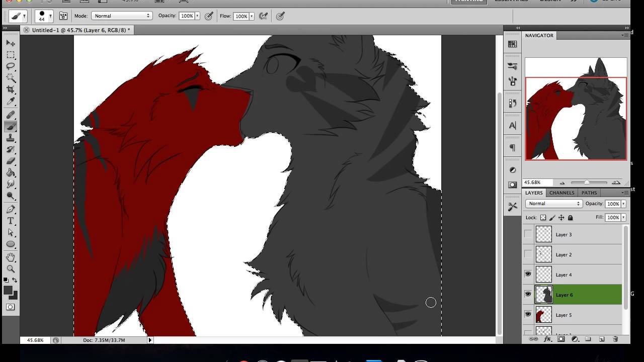Select the Smudge tool
The width and height of the screenshot is (644, 362).
click(11, 185)
